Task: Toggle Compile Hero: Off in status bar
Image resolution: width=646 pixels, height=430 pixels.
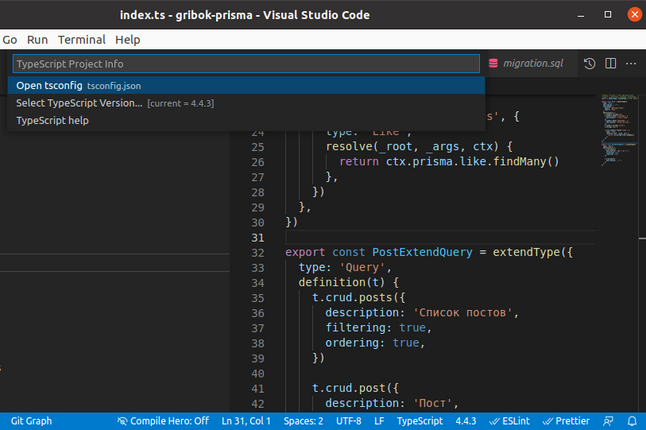Action: [x=163, y=421]
